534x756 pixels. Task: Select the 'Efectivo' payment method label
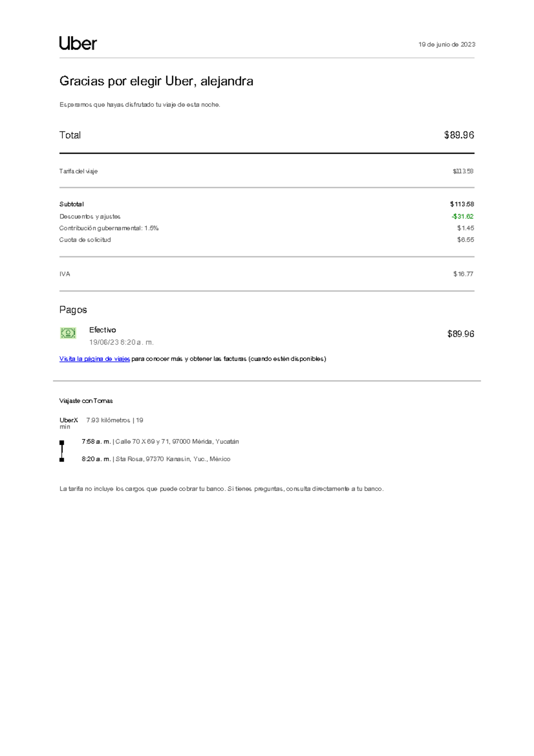coord(102,330)
